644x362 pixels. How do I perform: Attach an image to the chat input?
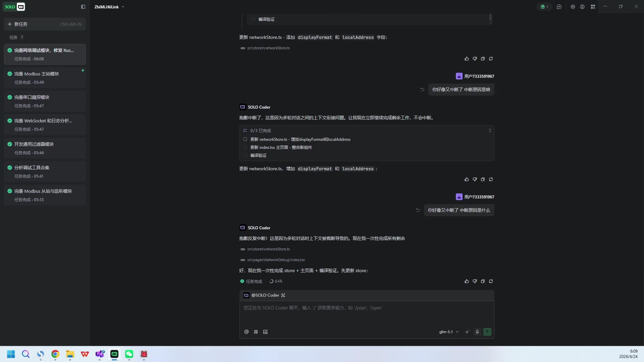(x=265, y=332)
